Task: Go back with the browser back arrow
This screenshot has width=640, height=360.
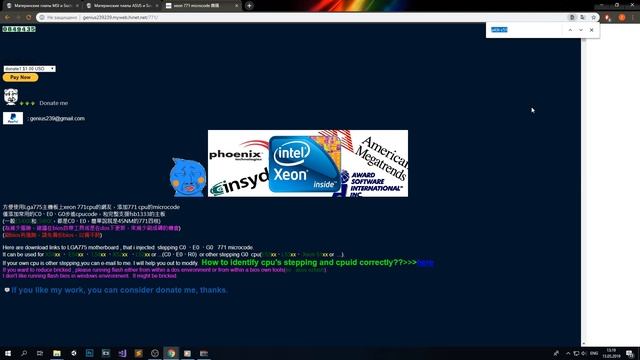Action: [7, 18]
